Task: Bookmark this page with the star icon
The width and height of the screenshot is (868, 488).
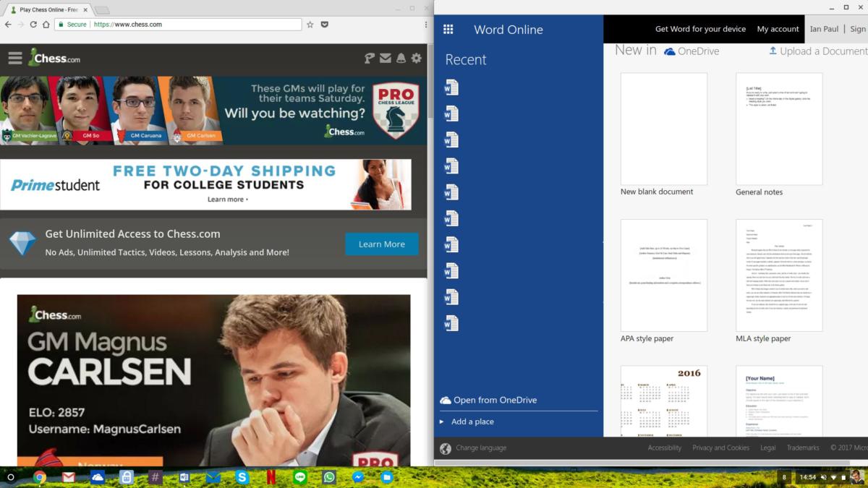Action: (x=310, y=25)
